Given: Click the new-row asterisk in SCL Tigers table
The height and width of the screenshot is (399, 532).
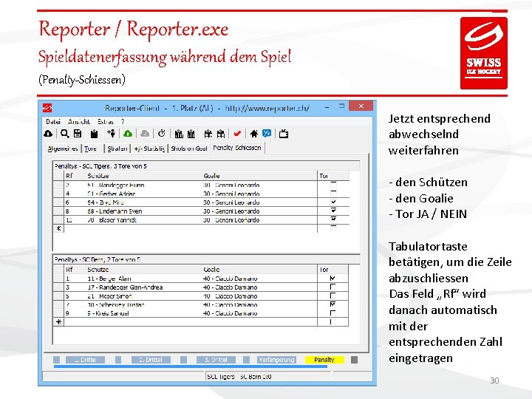Looking at the screenshot, I should pyautogui.click(x=58, y=228).
